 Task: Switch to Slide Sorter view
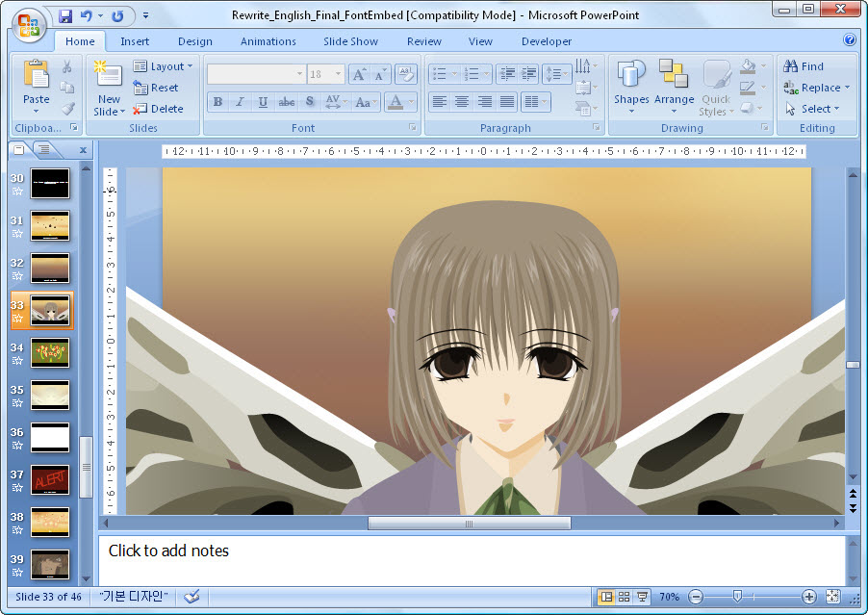tap(624, 597)
